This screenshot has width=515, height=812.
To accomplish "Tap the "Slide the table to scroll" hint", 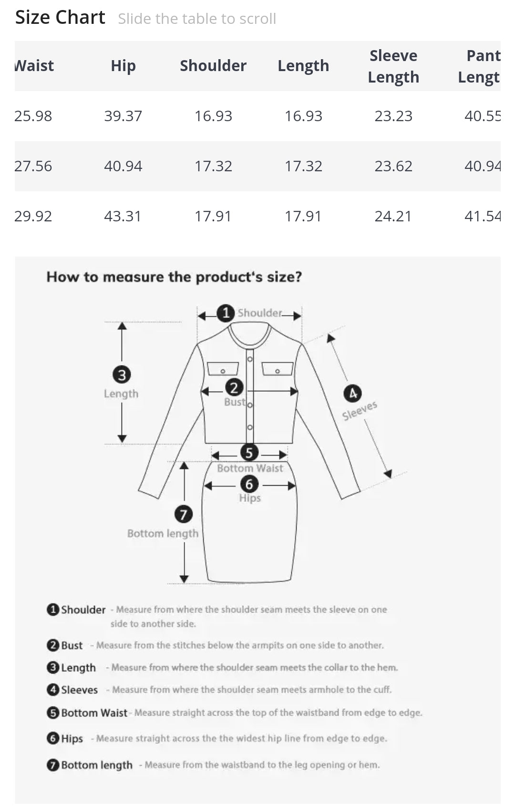I will click(197, 19).
